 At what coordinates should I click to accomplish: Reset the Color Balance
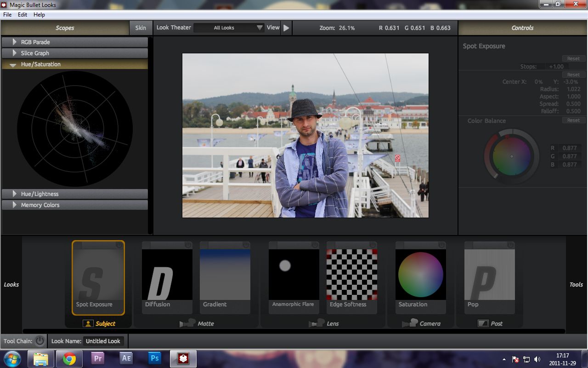click(573, 120)
